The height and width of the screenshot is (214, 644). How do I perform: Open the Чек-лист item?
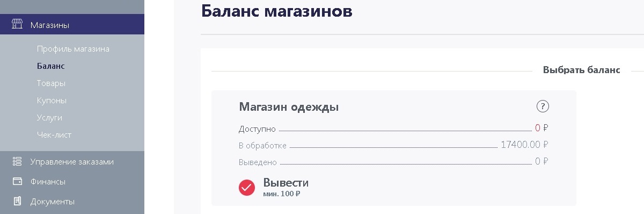54,135
